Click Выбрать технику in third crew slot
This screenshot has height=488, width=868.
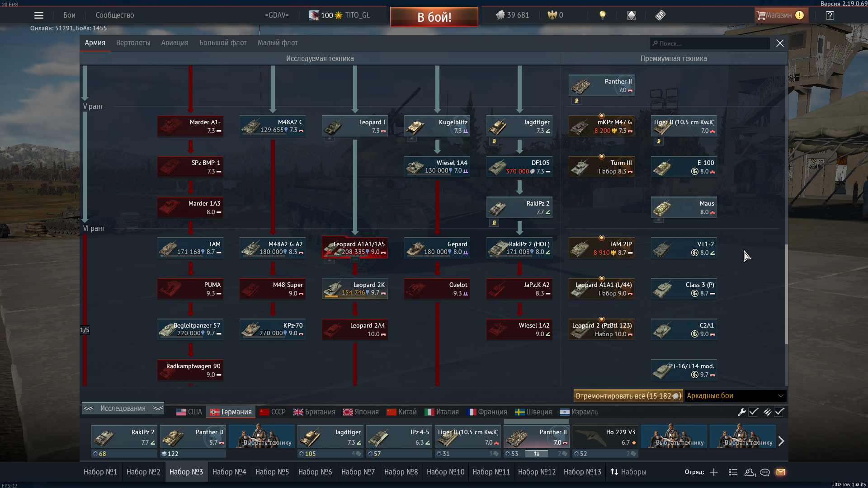[262, 437]
